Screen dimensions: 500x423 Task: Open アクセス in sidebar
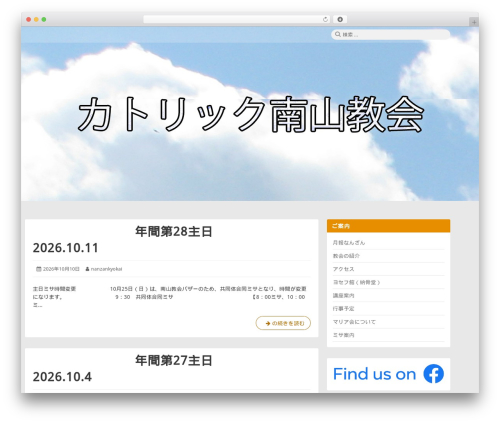(343, 269)
